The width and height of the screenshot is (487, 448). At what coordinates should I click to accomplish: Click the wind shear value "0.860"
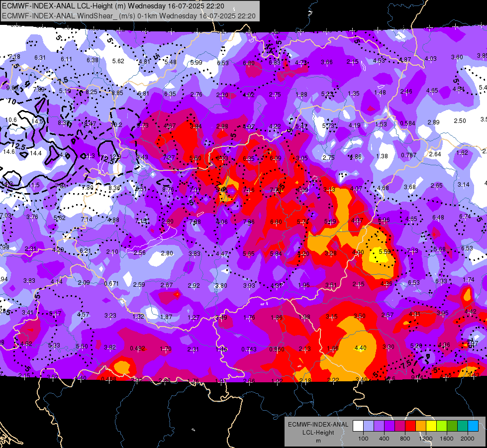(x=277, y=349)
